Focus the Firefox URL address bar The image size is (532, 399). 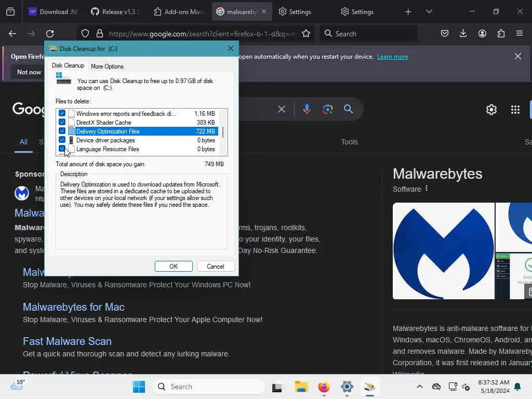[x=202, y=34]
